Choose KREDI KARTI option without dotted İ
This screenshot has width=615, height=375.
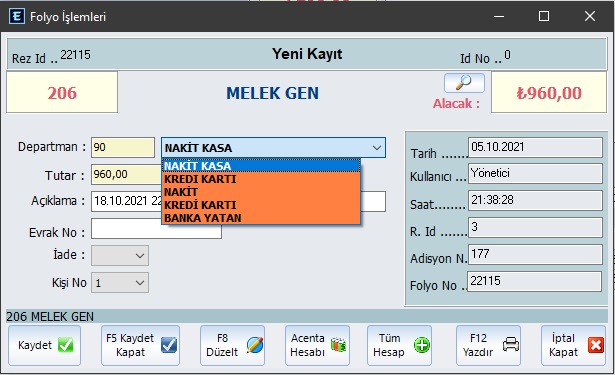261,179
